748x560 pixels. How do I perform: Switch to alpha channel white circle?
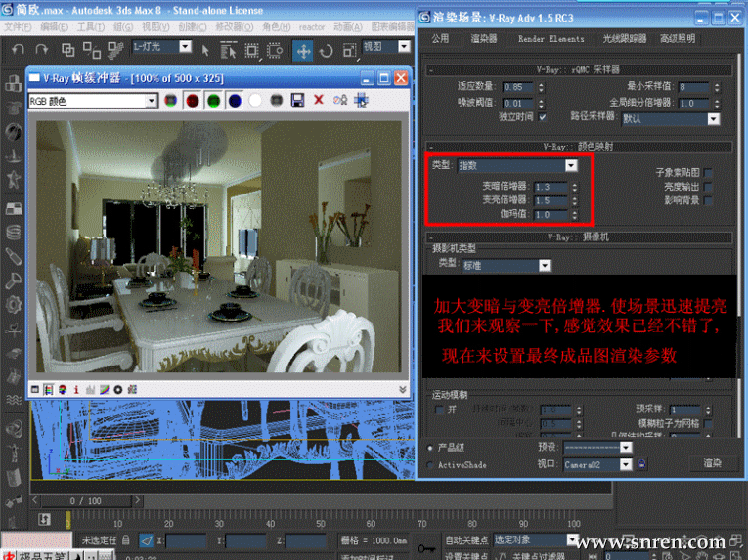pos(255,100)
